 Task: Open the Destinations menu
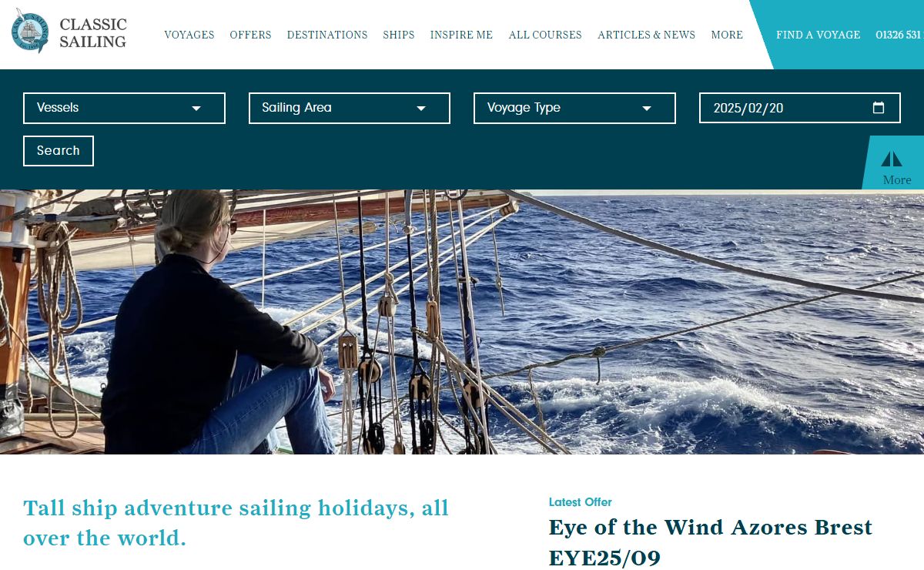327,35
